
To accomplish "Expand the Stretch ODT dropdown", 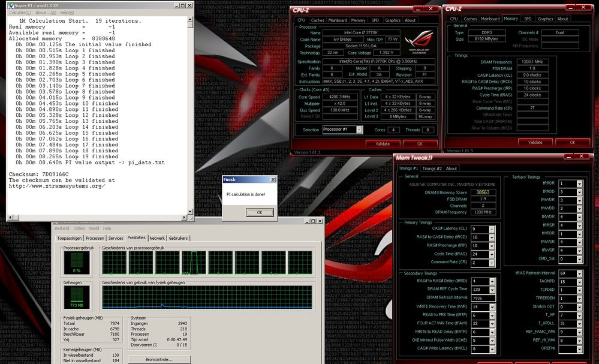I will (580, 306).
